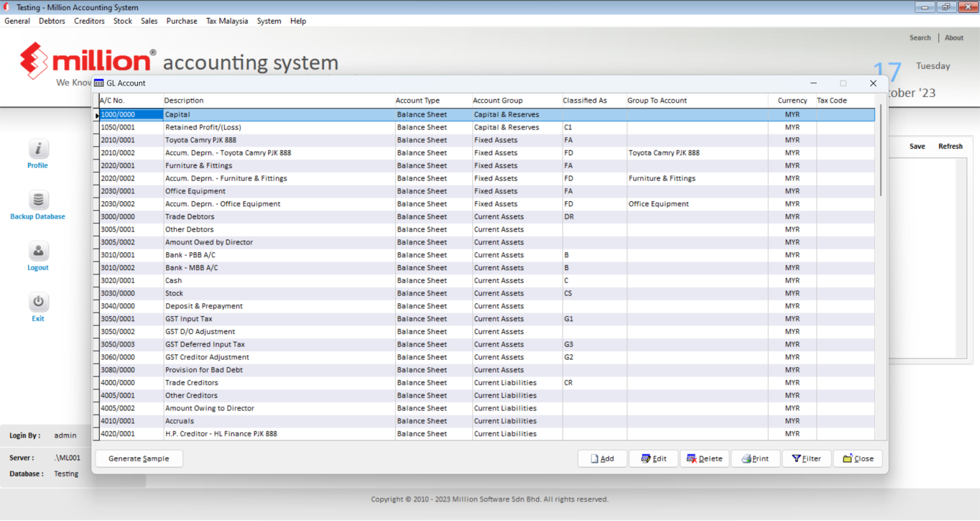Click the Backup Database icon
This screenshot has height=521, width=980.
(x=38, y=200)
